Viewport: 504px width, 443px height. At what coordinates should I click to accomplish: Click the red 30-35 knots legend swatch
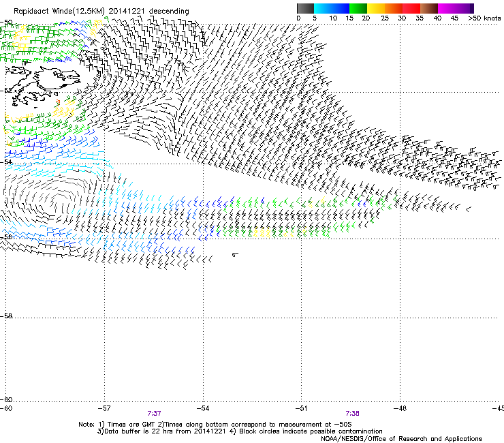coord(411,8)
